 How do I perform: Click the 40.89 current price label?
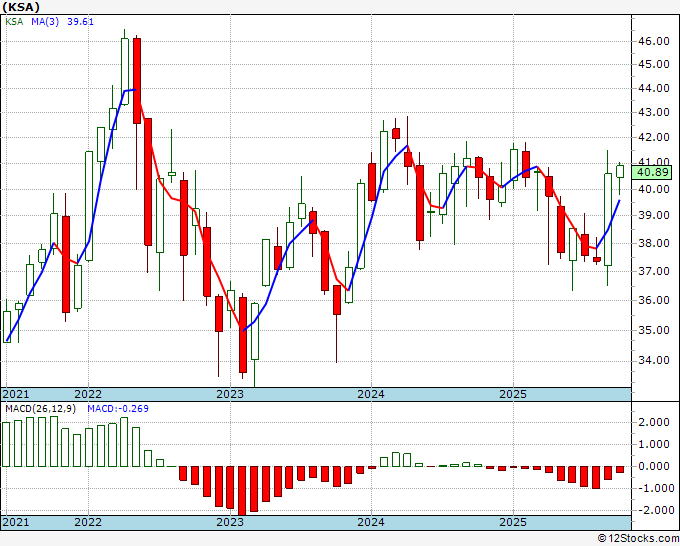[x=653, y=172]
